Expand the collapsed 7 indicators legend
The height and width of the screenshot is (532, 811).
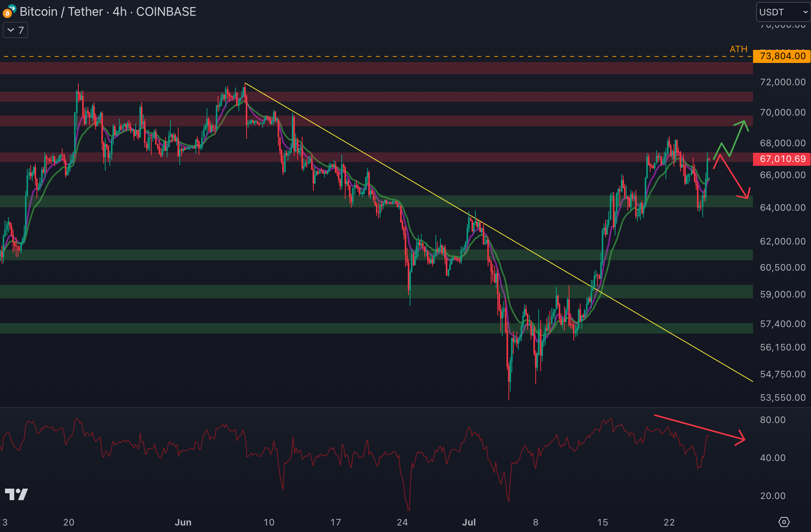(x=15, y=30)
